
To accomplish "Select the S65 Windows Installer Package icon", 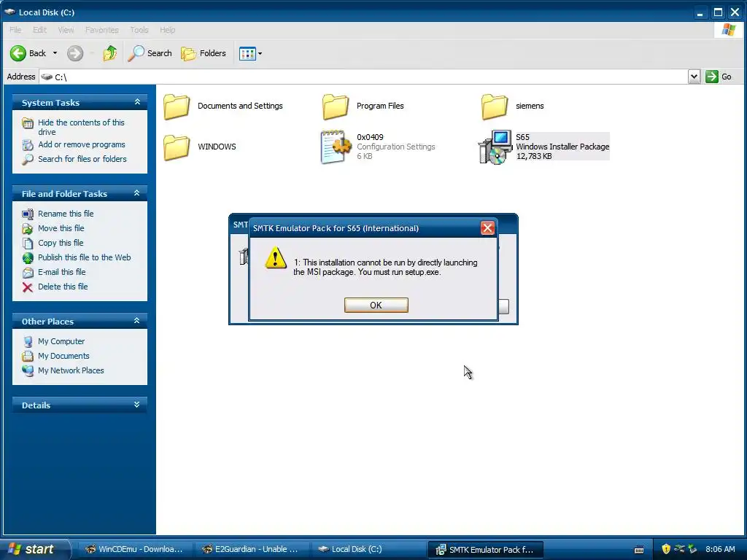I will pyautogui.click(x=495, y=147).
